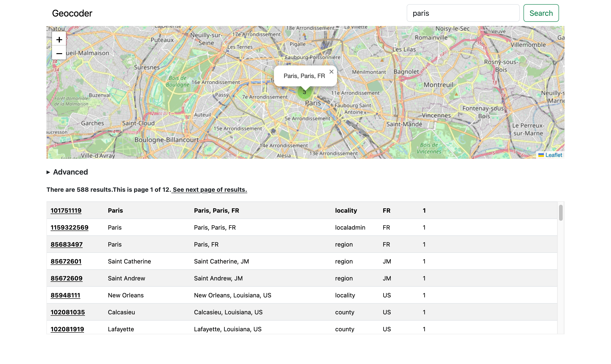Open See next page of results link
The height and width of the screenshot is (364, 611).
click(209, 190)
